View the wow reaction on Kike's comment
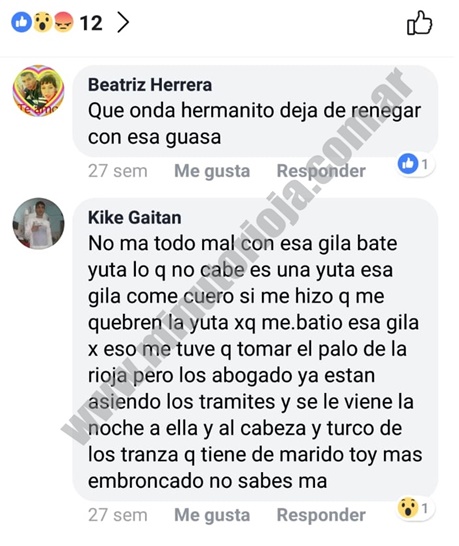Viewport: 459px width, 546px height. point(416,508)
